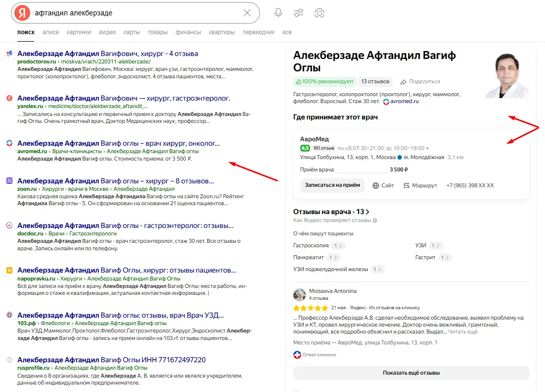The height and width of the screenshot is (392, 545).
Task: Click Moiseeva Antonina's avatar
Action: pyautogui.click(x=299, y=294)
